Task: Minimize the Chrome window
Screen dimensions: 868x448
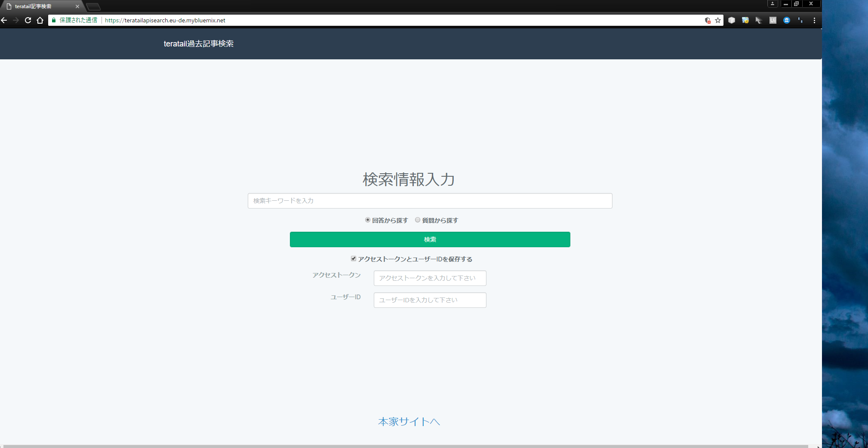Action: 786,3
